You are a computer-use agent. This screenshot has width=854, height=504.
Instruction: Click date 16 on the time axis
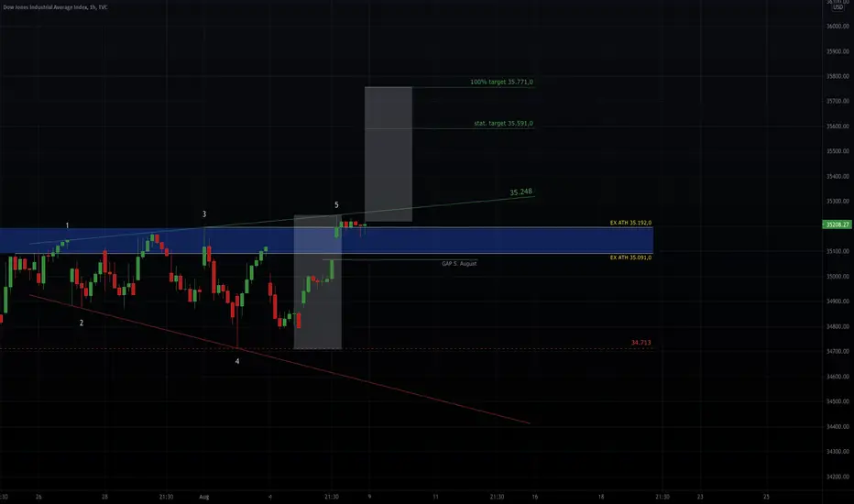(535, 497)
